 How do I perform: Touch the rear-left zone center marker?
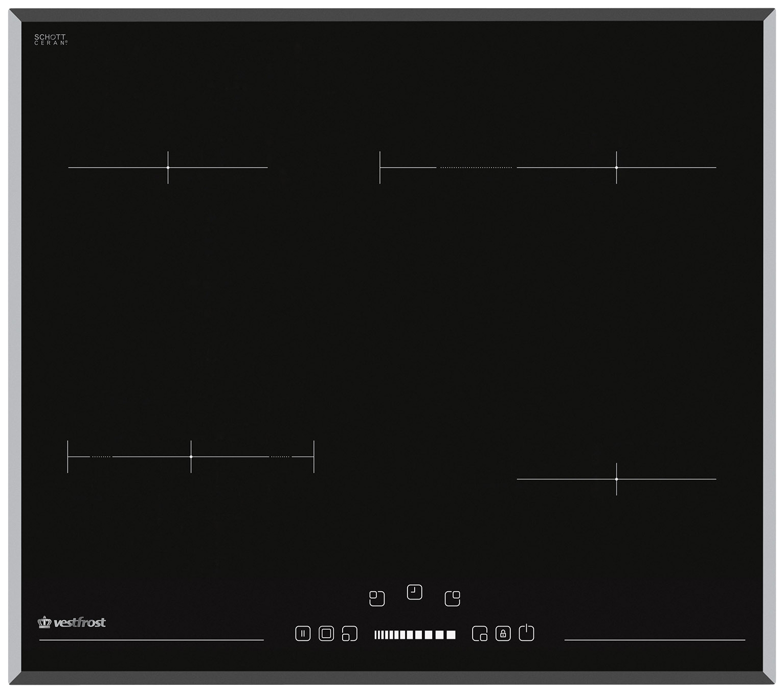pyautogui.click(x=168, y=168)
